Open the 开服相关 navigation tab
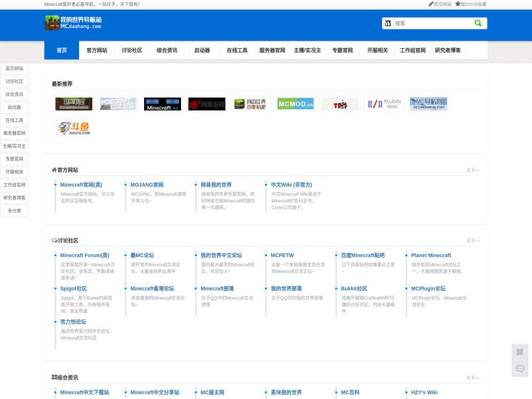 click(378, 50)
